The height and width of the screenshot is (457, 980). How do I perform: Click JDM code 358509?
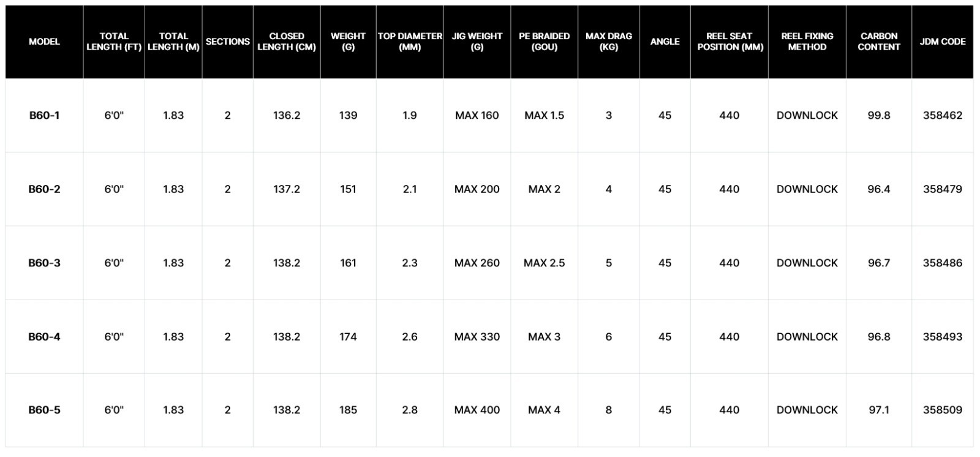(x=943, y=410)
